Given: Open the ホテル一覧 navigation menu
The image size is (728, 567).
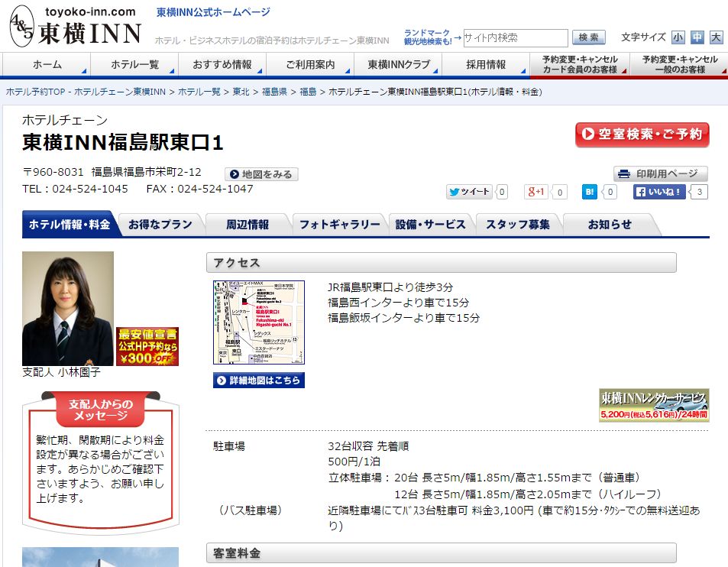Looking at the screenshot, I should click(x=134, y=64).
